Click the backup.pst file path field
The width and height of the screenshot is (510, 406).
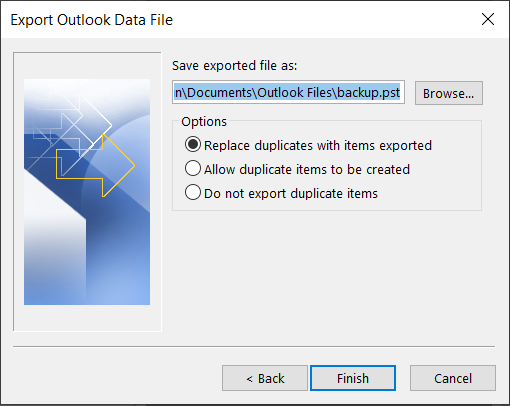(288, 92)
